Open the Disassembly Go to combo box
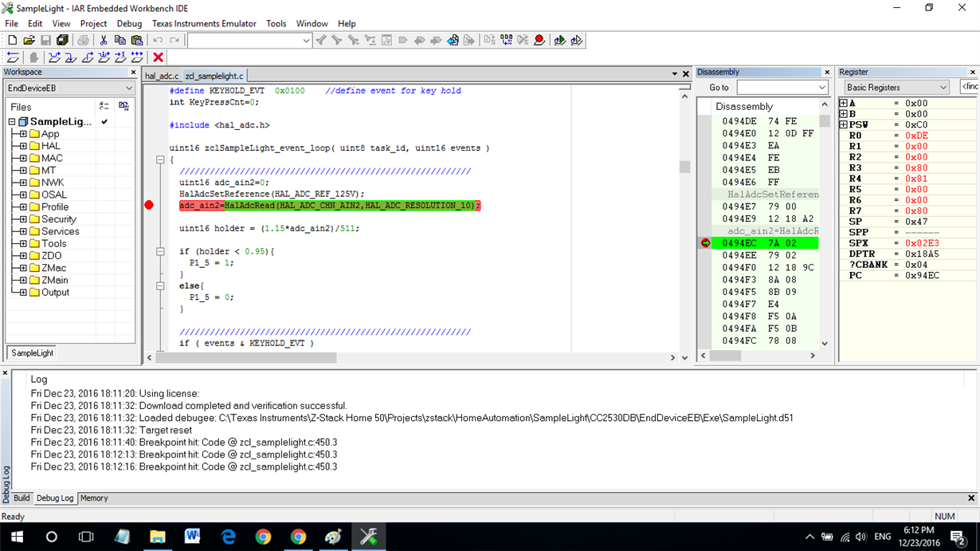Image resolution: width=980 pixels, height=551 pixels. 782,88
